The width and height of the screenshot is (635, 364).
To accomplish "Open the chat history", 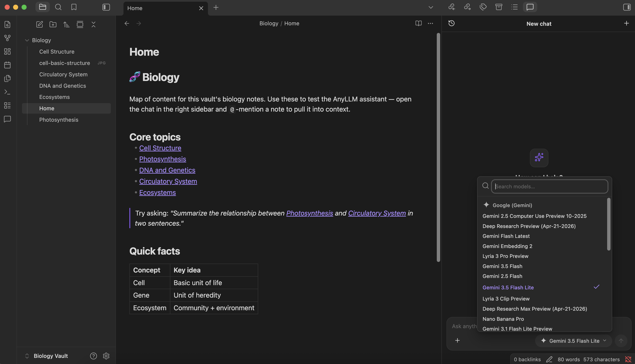I will point(452,23).
